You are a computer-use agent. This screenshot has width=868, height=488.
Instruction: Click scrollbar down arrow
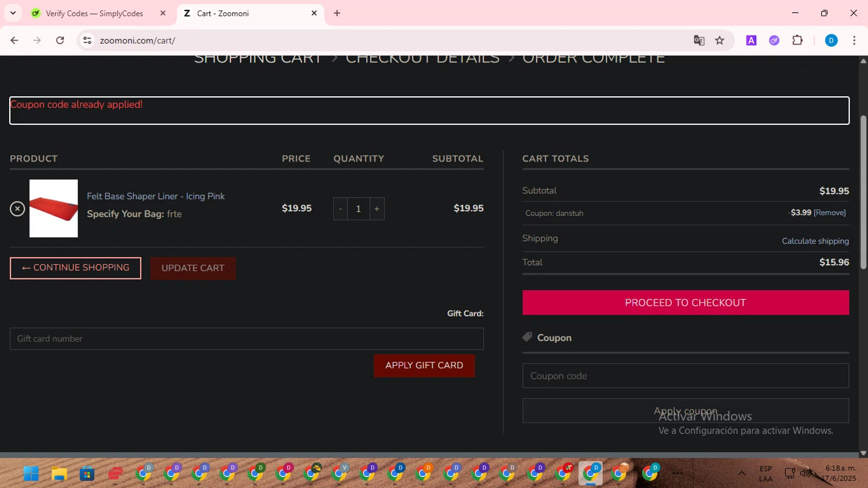(x=863, y=453)
